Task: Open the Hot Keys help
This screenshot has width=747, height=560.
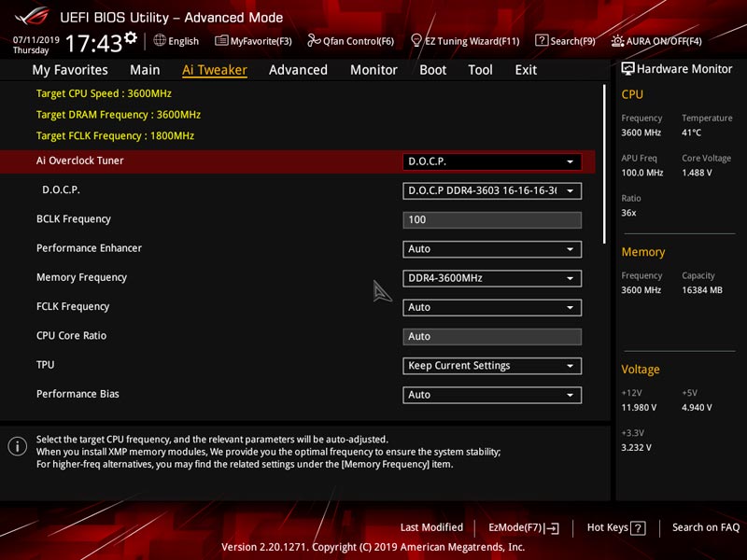Action: tap(616, 527)
